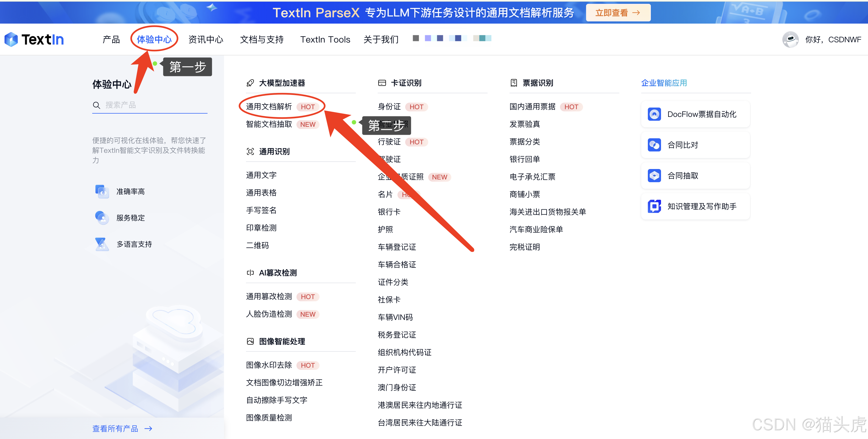Open 手写签名

(261, 210)
